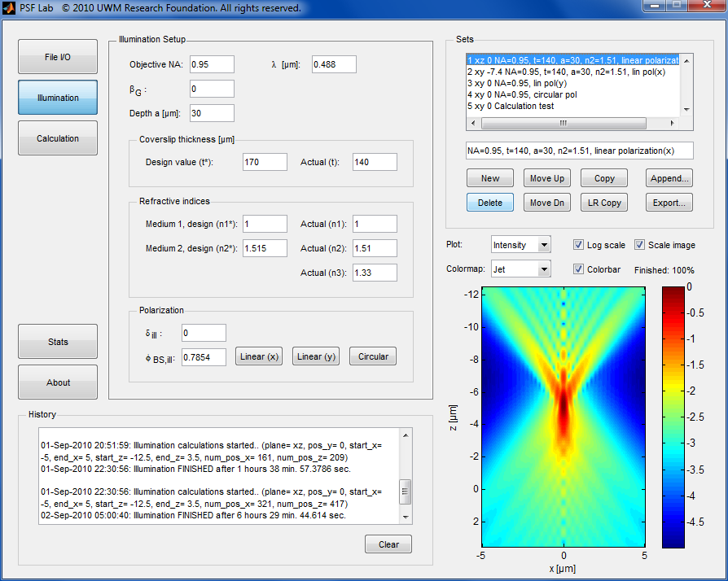Click the Linear (y) polarization button
728x581 pixels.
pos(316,356)
